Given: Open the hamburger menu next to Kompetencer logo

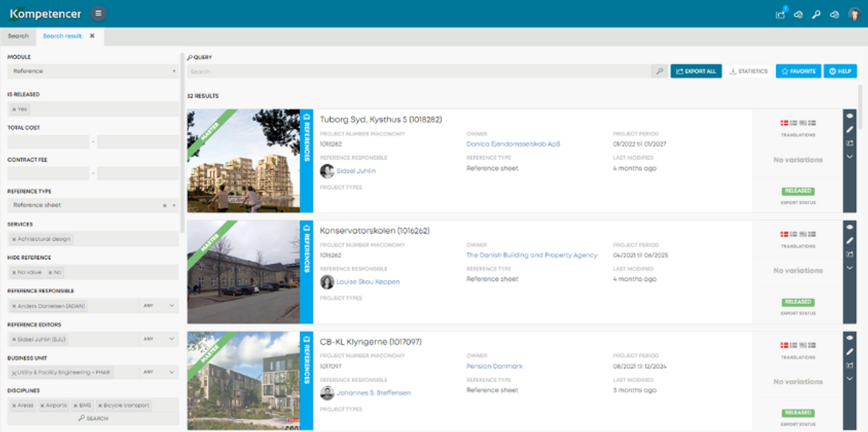Looking at the screenshot, I should point(98,14).
